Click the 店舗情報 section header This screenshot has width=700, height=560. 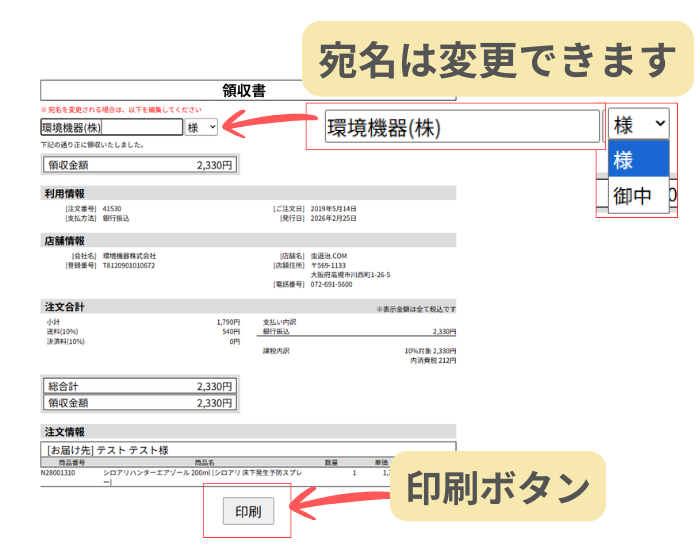pyautogui.click(x=248, y=241)
